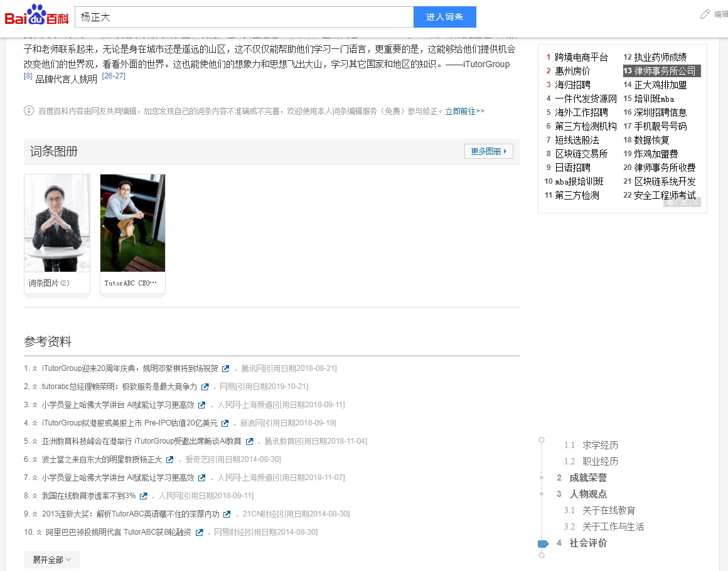Jump up via caret of reference 6

[35, 459]
